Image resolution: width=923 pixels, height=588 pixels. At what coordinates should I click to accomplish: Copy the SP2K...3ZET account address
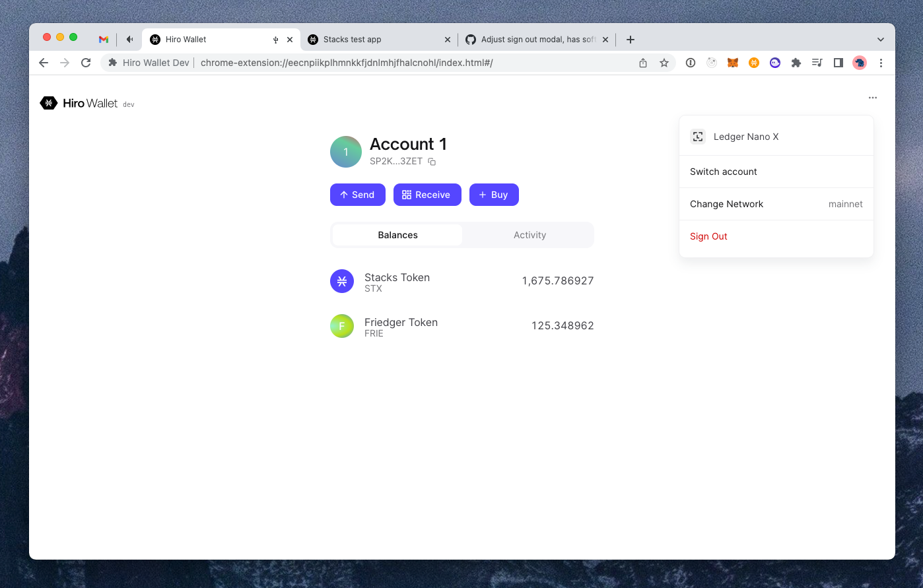pyautogui.click(x=431, y=162)
